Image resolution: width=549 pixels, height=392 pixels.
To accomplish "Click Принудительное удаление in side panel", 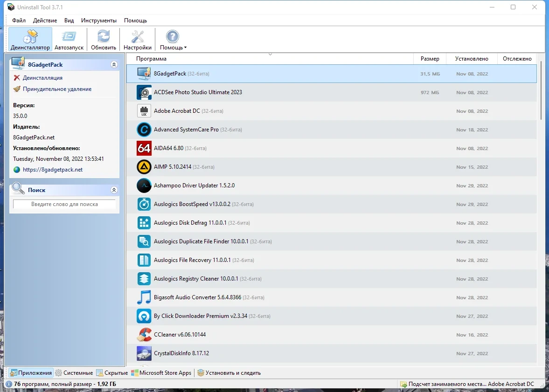I will 57,89.
